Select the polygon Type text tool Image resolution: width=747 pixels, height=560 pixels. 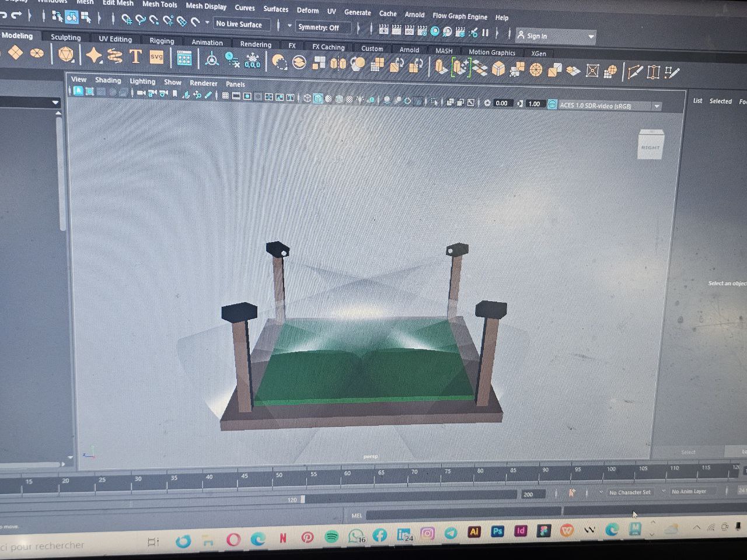click(135, 57)
